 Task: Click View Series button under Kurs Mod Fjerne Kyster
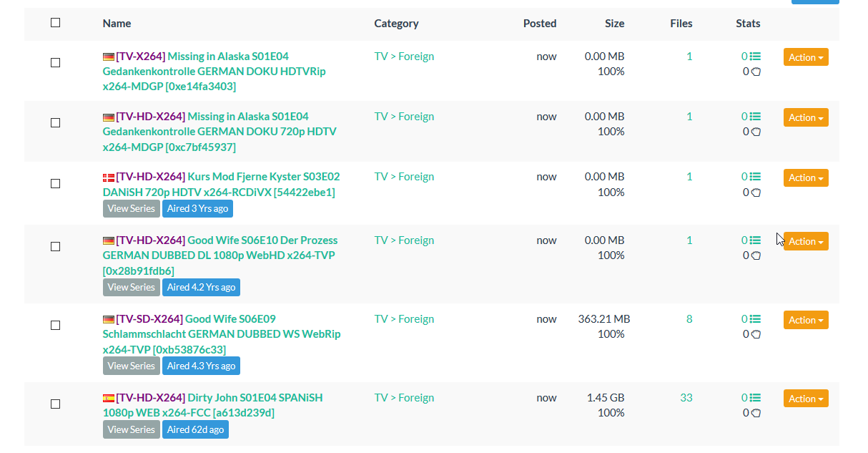coord(132,208)
